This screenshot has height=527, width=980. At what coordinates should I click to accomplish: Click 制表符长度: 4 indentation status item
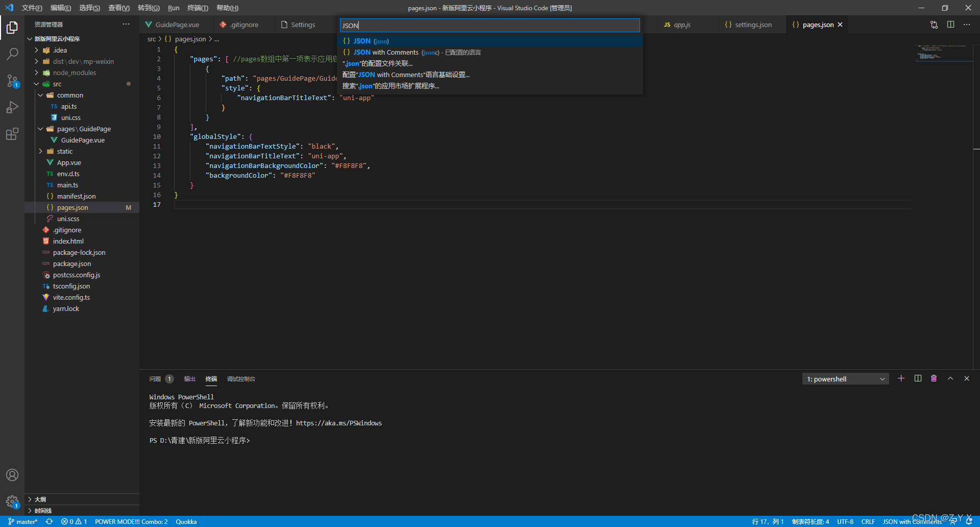tap(811, 521)
